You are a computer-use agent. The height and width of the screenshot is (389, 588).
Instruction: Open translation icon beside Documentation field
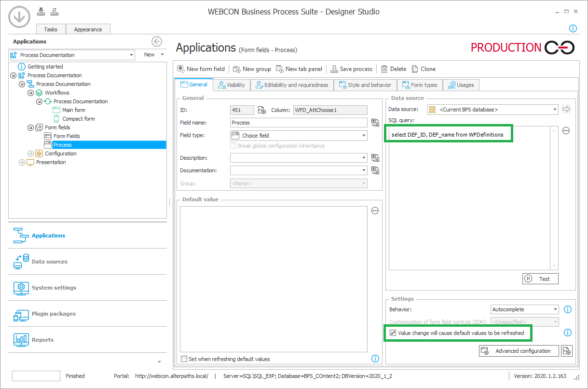[x=375, y=170]
